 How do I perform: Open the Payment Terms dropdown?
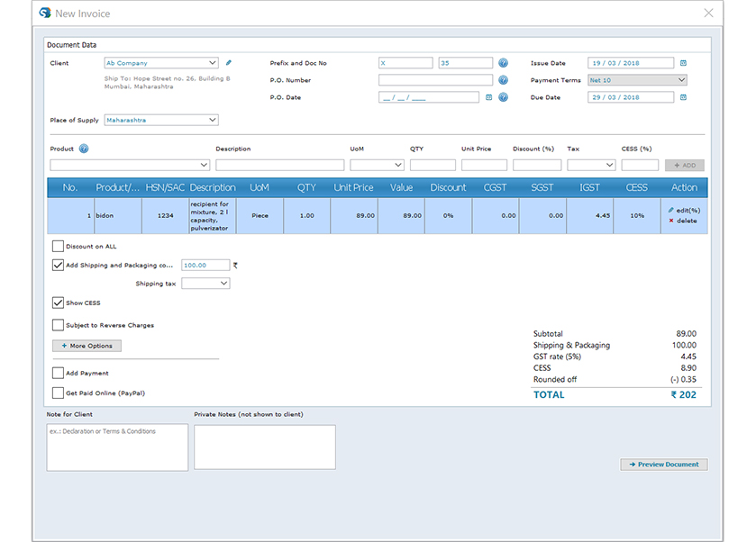[637, 80]
